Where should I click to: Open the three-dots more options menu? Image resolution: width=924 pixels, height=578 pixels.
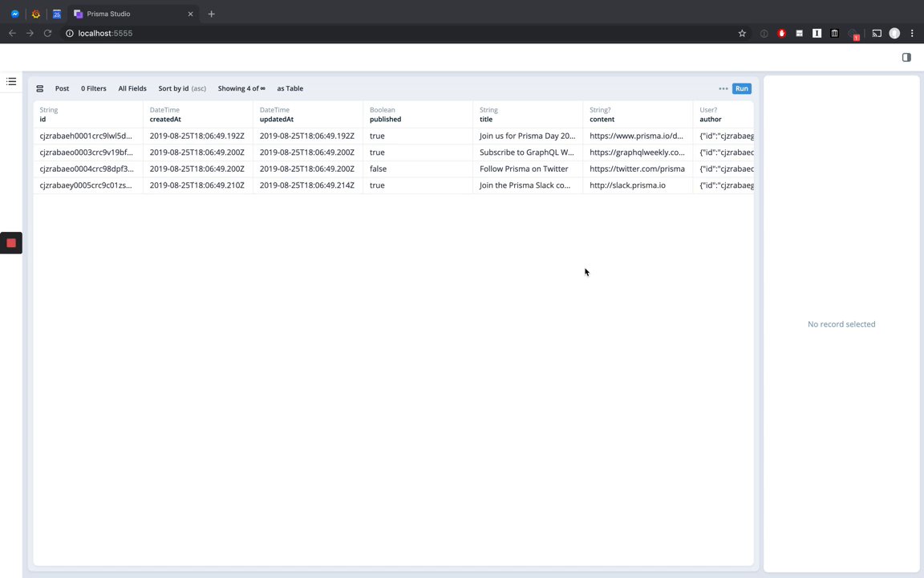point(723,88)
